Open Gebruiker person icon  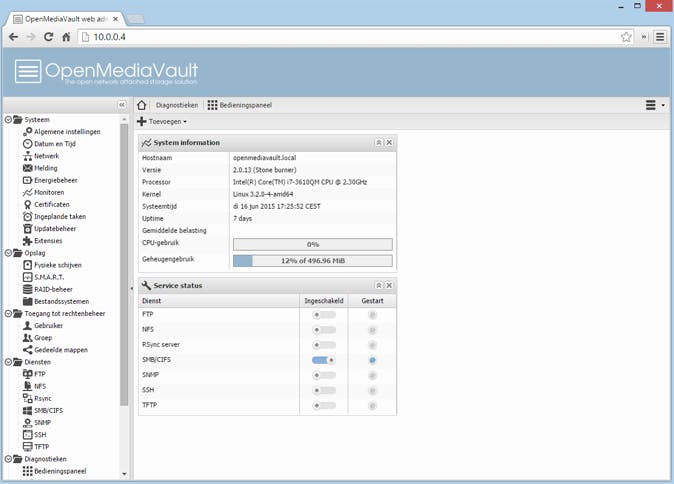click(x=28, y=325)
